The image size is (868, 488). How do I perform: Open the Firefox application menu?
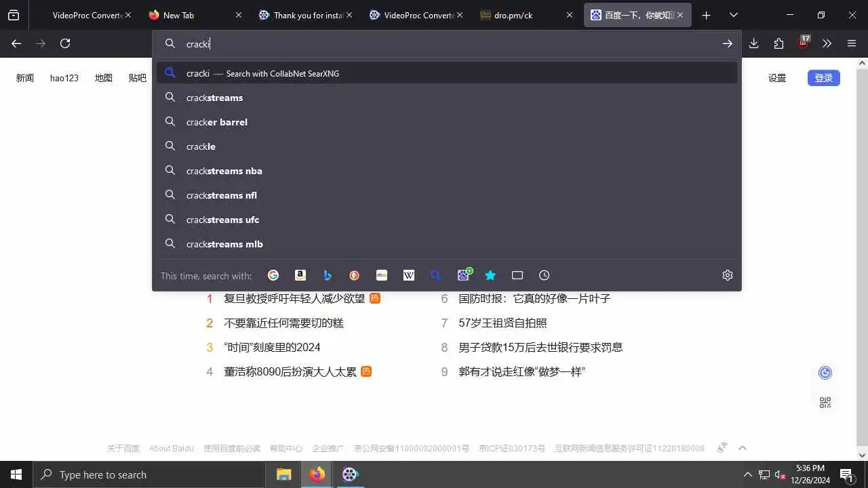[x=852, y=43]
